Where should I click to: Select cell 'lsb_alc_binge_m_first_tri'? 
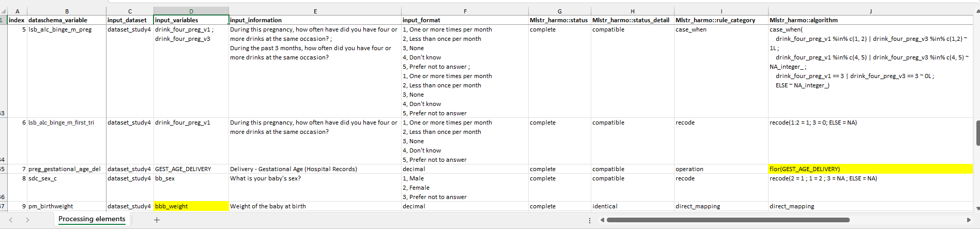click(x=67, y=141)
